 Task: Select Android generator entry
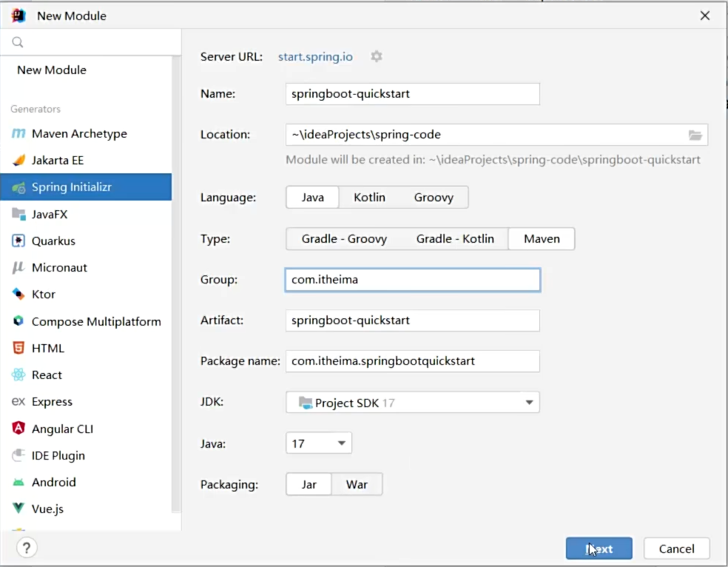pyautogui.click(x=86, y=482)
